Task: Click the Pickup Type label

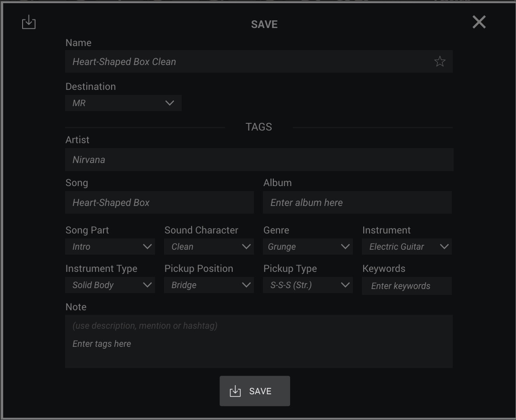Action: [x=290, y=269]
